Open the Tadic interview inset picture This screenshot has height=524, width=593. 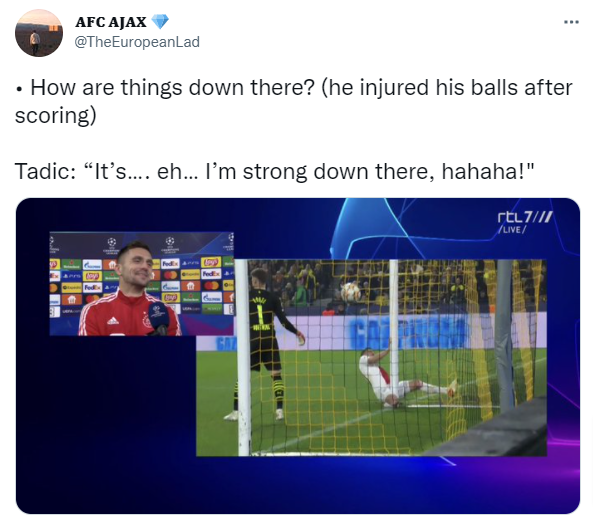(x=141, y=284)
